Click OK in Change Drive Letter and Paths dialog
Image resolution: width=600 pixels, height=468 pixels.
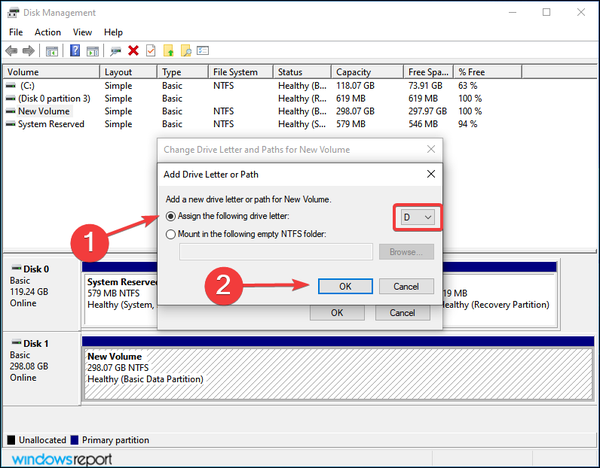coord(337,313)
